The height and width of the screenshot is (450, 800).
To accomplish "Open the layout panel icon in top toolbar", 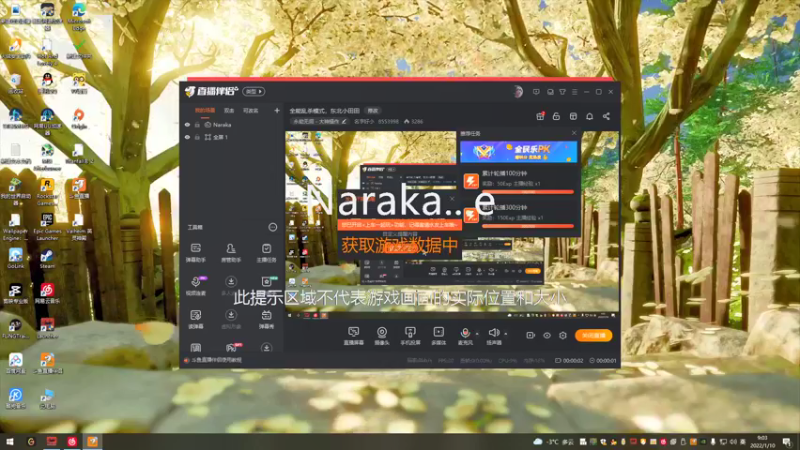I will pyautogui.click(x=573, y=116).
